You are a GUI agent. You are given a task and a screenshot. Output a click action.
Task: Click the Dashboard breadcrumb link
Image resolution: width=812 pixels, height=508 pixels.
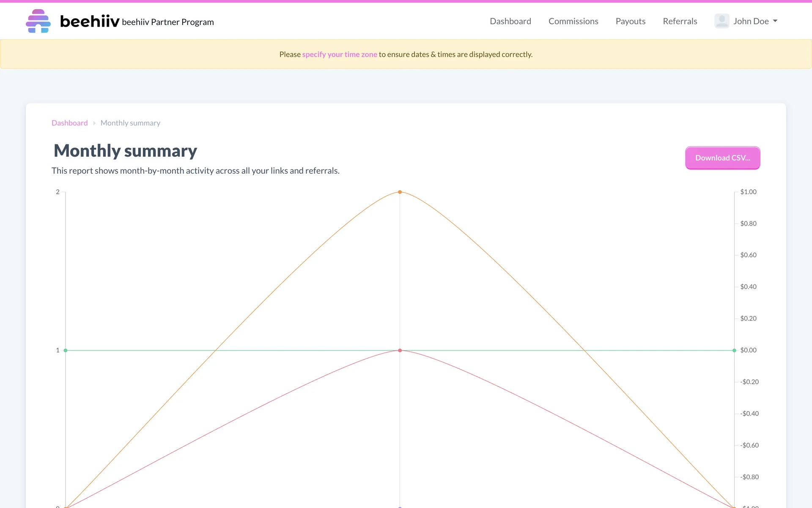click(x=69, y=123)
